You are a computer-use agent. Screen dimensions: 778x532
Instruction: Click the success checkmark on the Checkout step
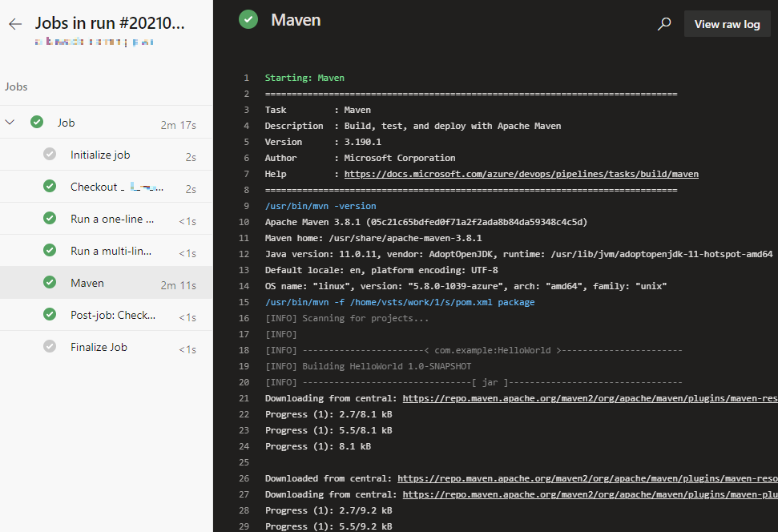49,186
